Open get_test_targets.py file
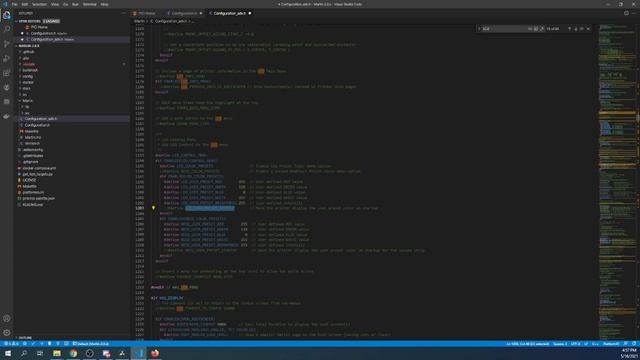This screenshot has width=640, height=360. click(38, 174)
